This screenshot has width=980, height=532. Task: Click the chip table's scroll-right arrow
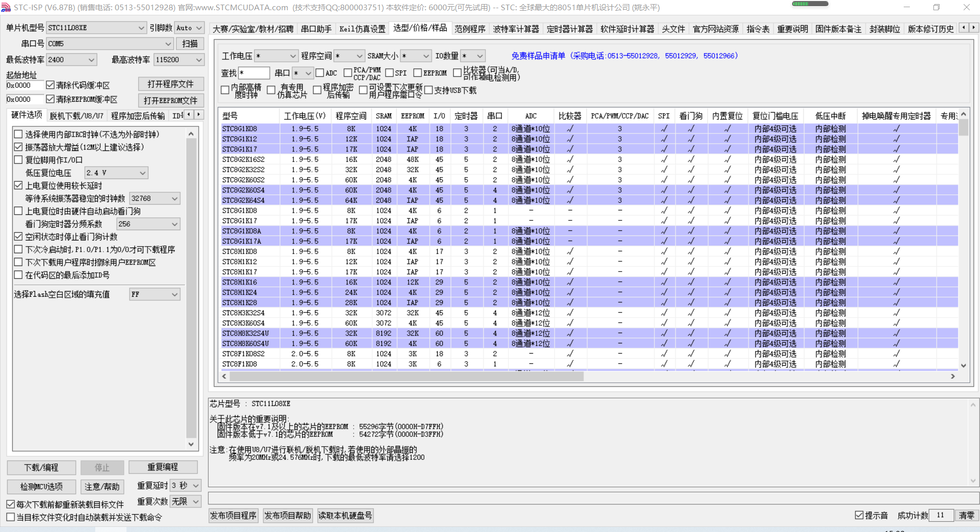(x=952, y=376)
